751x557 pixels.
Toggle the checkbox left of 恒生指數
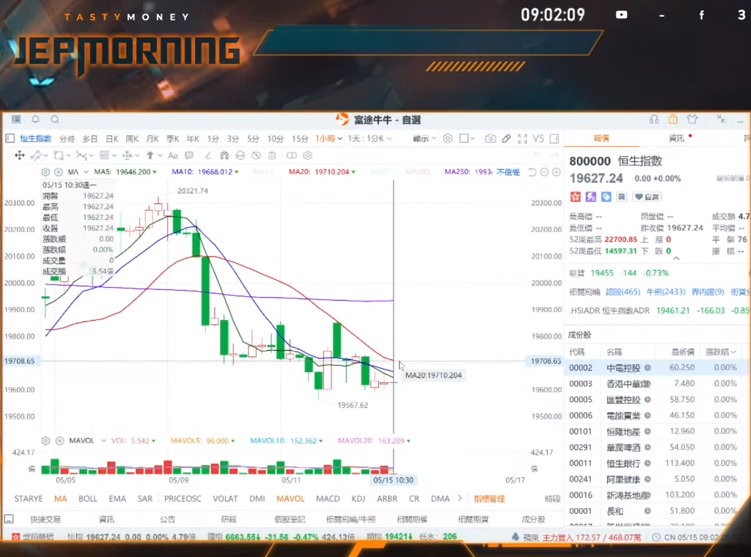point(10,139)
